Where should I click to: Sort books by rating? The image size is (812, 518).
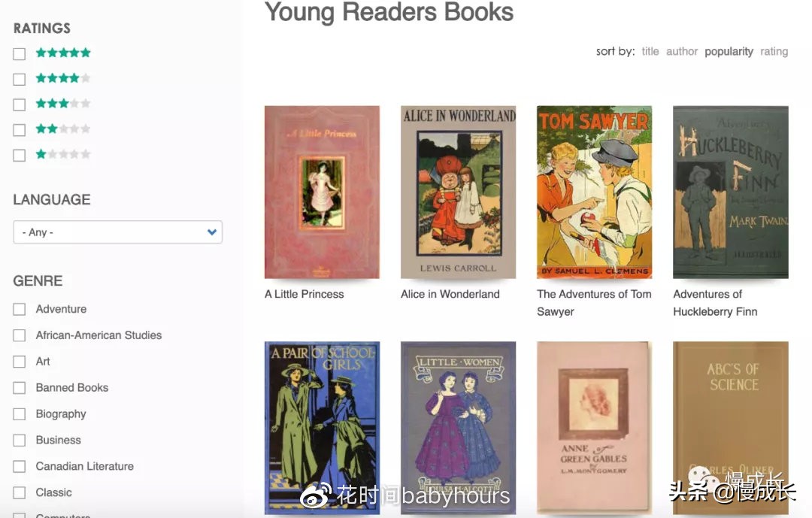click(x=774, y=52)
